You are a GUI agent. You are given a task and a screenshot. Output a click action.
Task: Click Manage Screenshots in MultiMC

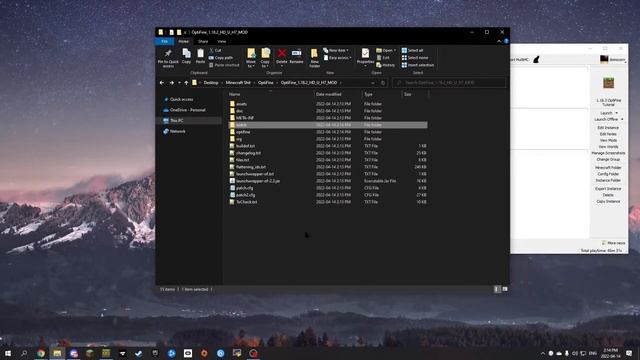coord(608,153)
